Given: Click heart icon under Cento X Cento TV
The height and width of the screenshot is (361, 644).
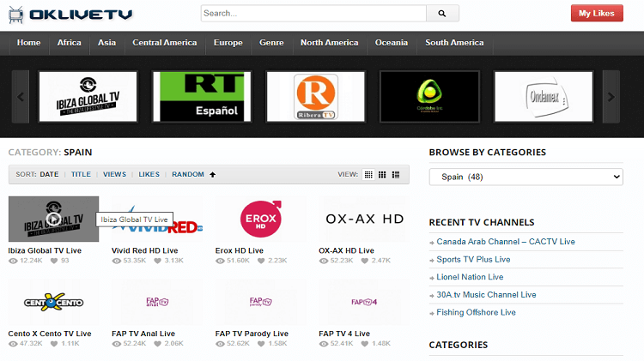Looking at the screenshot, I should pos(54,344).
